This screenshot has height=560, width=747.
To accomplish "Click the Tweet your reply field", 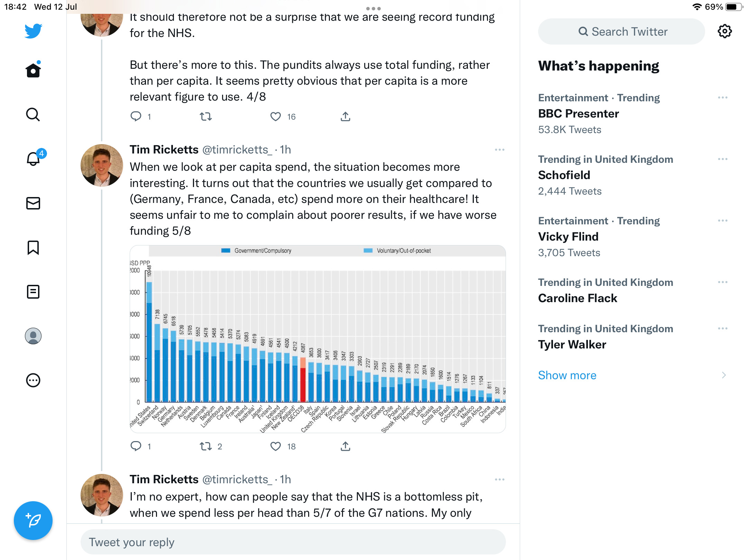I will [293, 542].
